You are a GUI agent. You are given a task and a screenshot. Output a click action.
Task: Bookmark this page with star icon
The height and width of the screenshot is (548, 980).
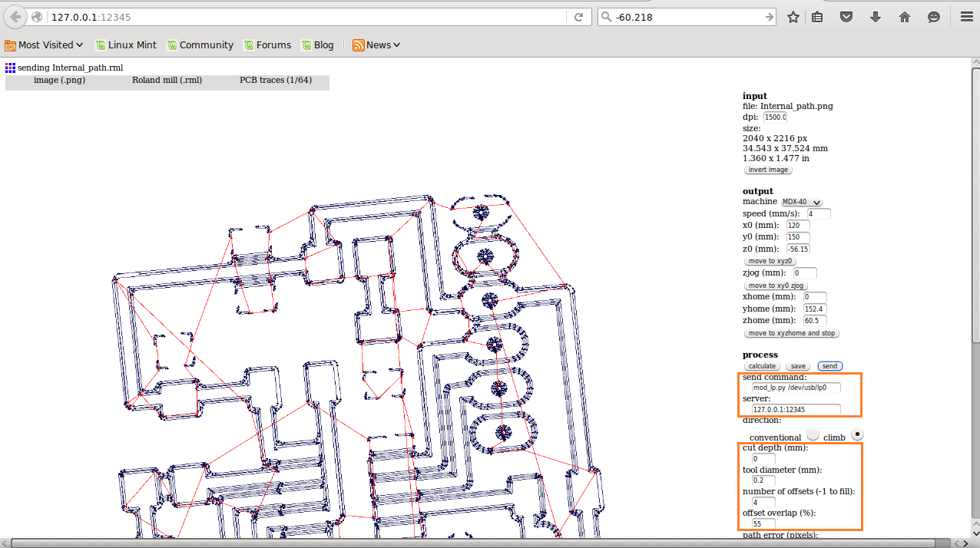pos(793,17)
